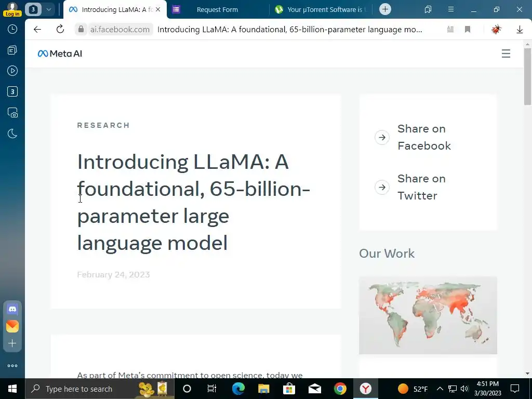Expand the tab groups dropdown arrow
Viewport: 532px width, 399px height.
point(48,9)
